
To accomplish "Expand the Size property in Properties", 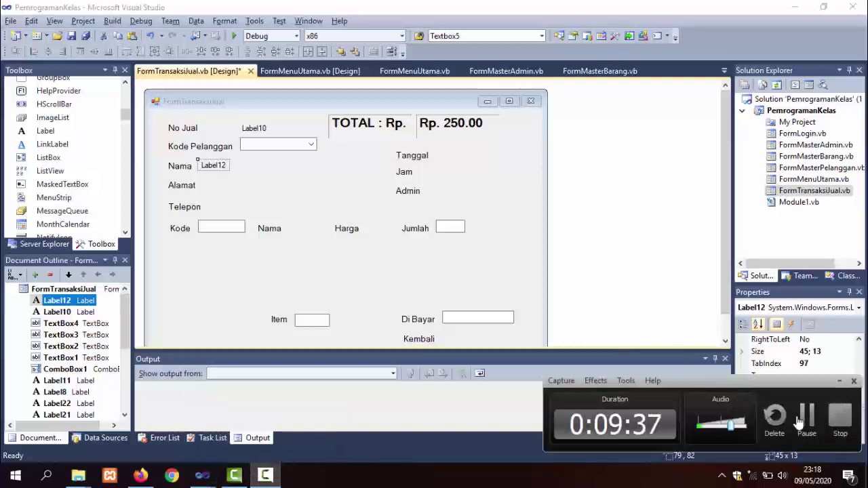I will (x=741, y=352).
